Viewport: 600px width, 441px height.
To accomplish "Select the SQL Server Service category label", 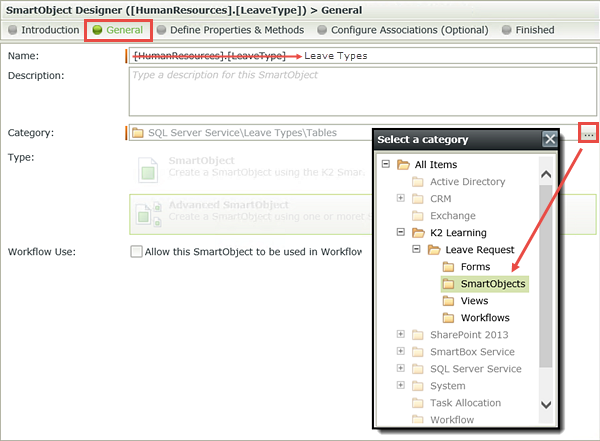I will coord(476,369).
